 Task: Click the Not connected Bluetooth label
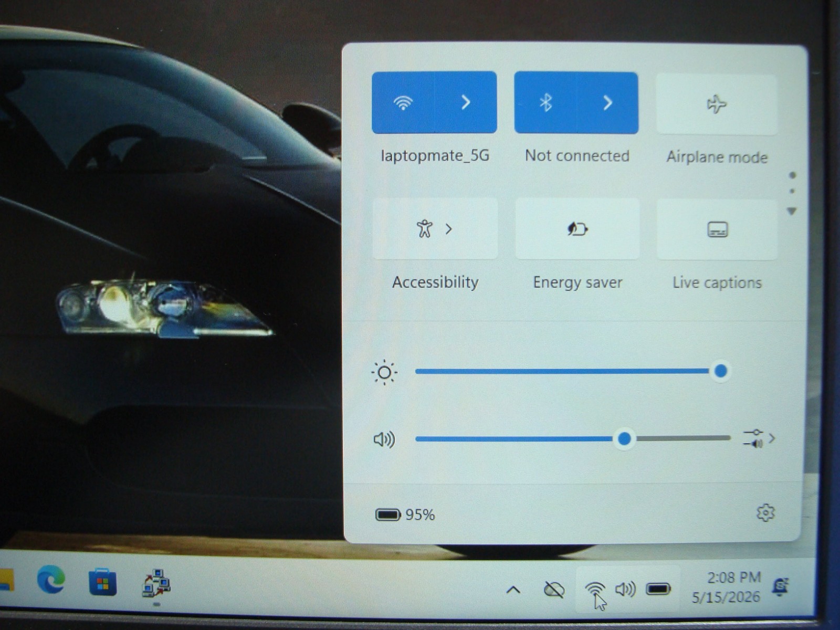tap(577, 156)
